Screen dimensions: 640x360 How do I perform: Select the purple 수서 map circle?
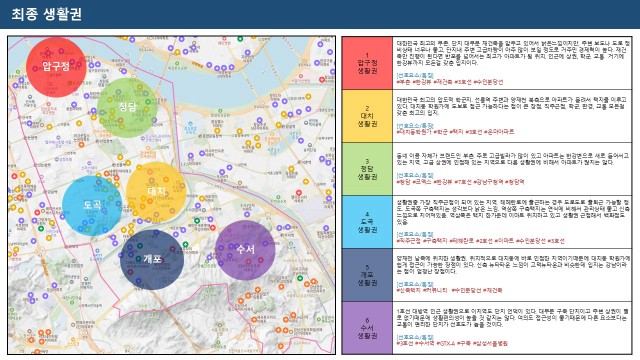pyautogui.click(x=245, y=250)
